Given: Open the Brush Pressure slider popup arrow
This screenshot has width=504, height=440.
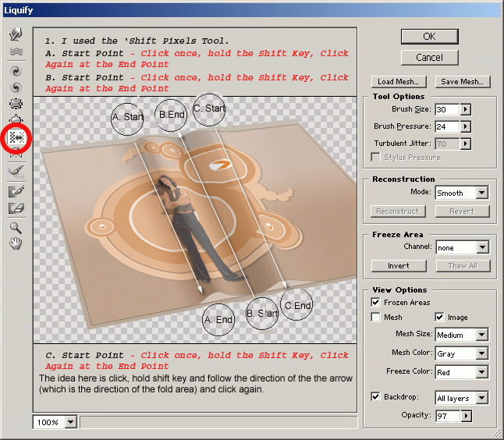Looking at the screenshot, I should click(x=466, y=126).
